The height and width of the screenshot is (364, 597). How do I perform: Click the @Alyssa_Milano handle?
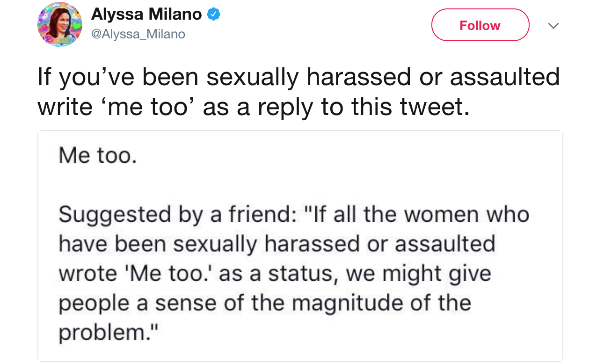pyautogui.click(x=138, y=34)
